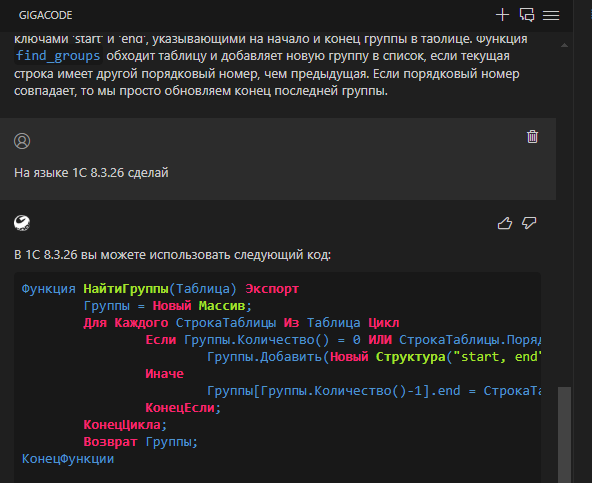
Task: Delete the user message with trash icon
Action: pos(532,137)
